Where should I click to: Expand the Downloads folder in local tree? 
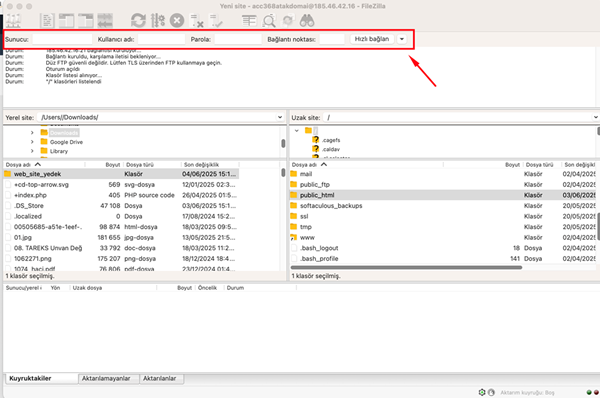click(x=32, y=133)
